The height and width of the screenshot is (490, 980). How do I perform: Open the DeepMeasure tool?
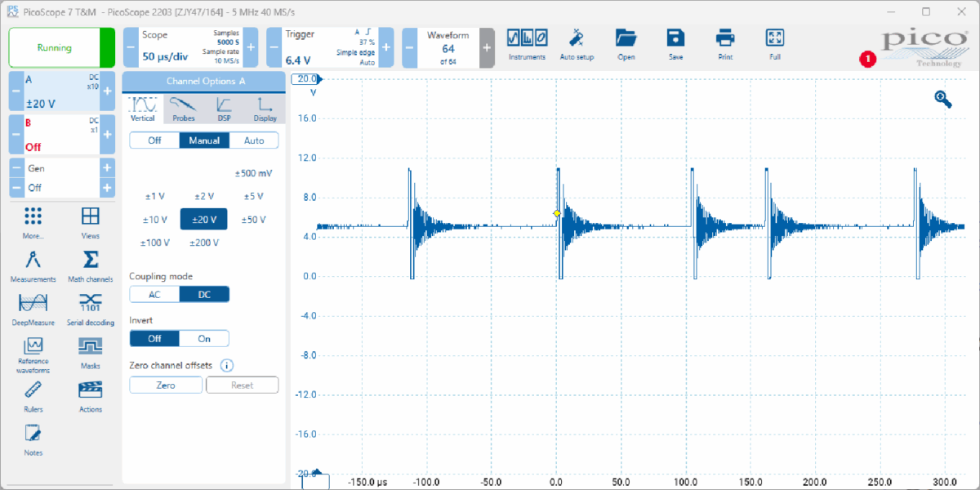tap(33, 308)
